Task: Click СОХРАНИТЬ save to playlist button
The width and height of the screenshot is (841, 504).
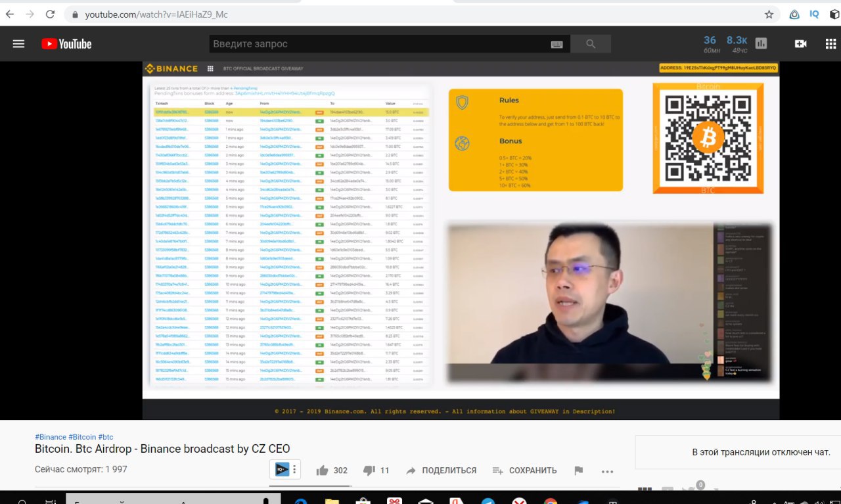Action: coord(524,470)
